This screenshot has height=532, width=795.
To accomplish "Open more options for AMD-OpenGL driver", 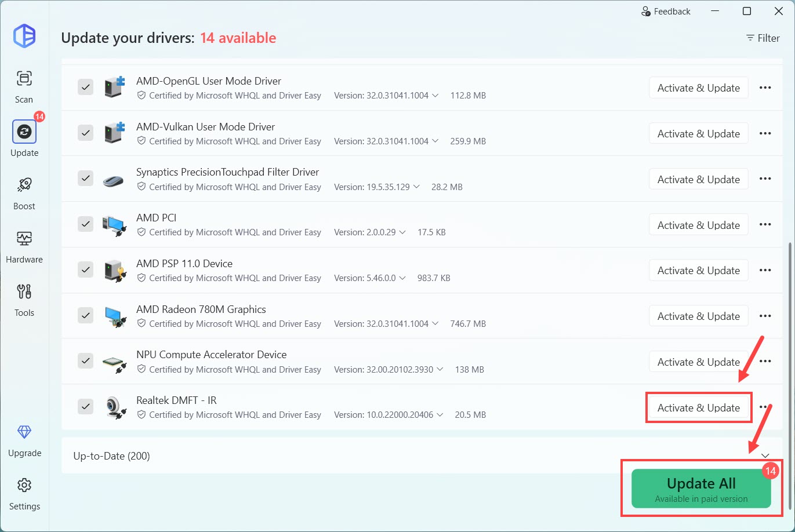I will pos(765,88).
